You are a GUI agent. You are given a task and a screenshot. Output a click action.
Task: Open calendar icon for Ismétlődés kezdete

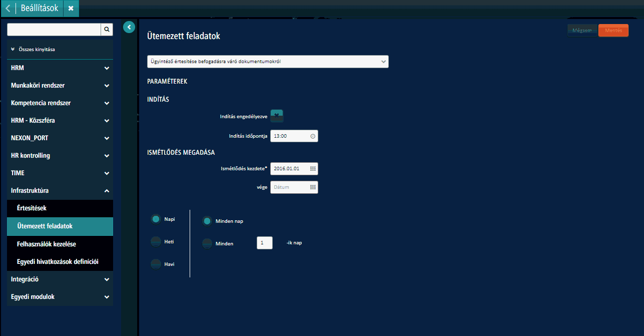pos(313,169)
